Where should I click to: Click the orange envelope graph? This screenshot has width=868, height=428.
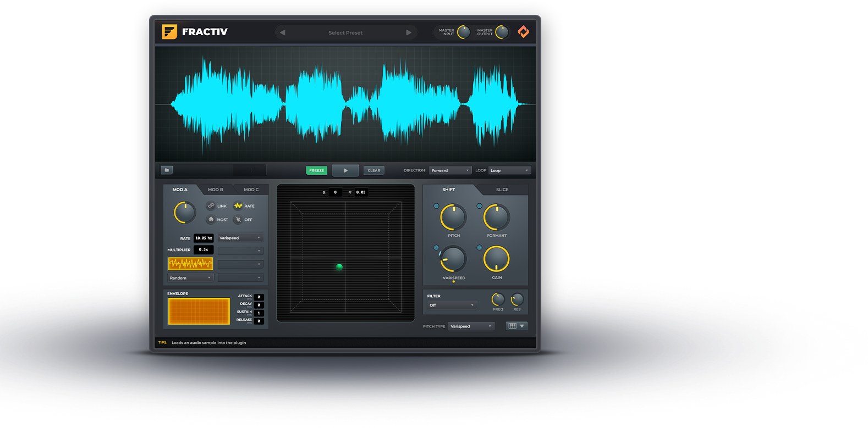click(199, 312)
